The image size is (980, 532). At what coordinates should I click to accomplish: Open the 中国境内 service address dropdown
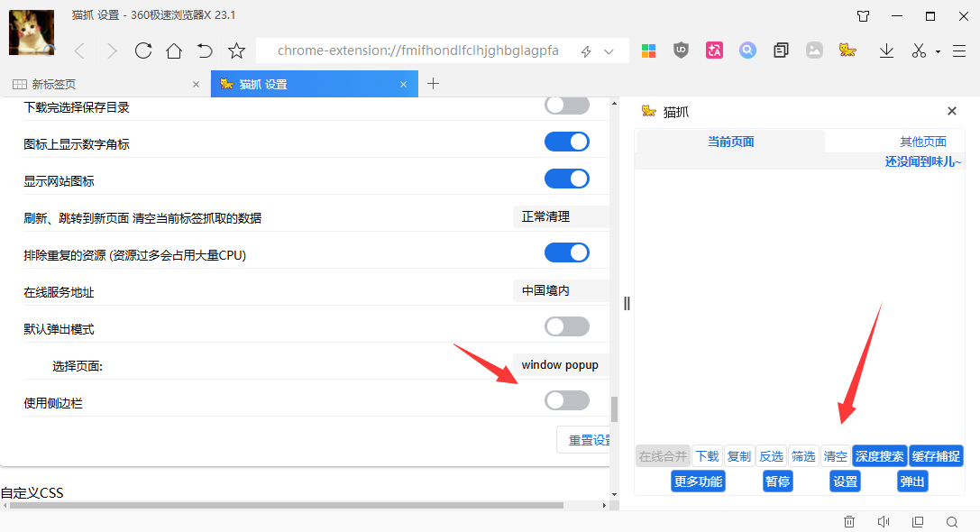561,290
